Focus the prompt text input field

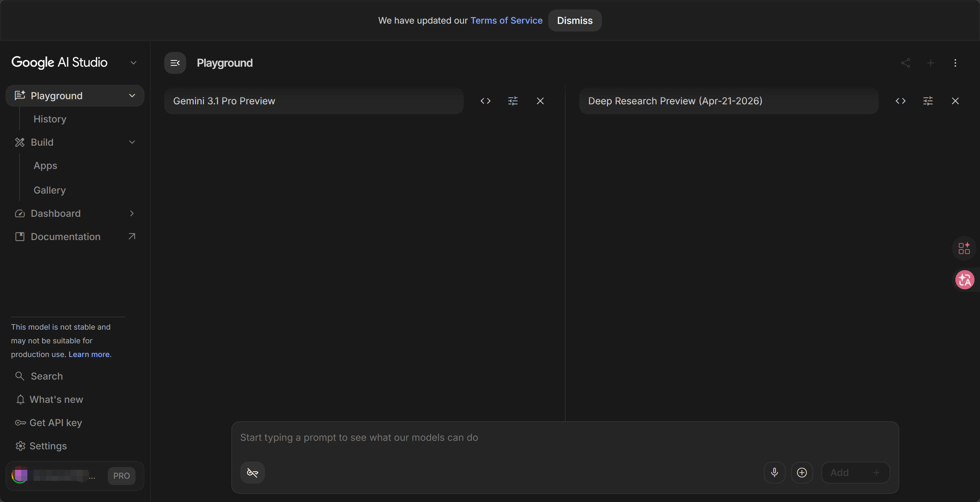565,438
